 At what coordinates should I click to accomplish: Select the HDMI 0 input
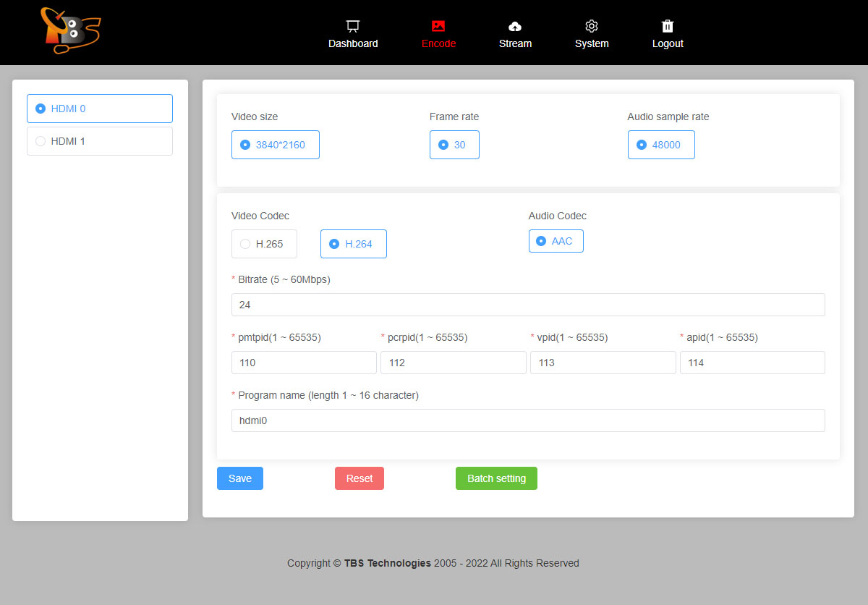point(100,109)
